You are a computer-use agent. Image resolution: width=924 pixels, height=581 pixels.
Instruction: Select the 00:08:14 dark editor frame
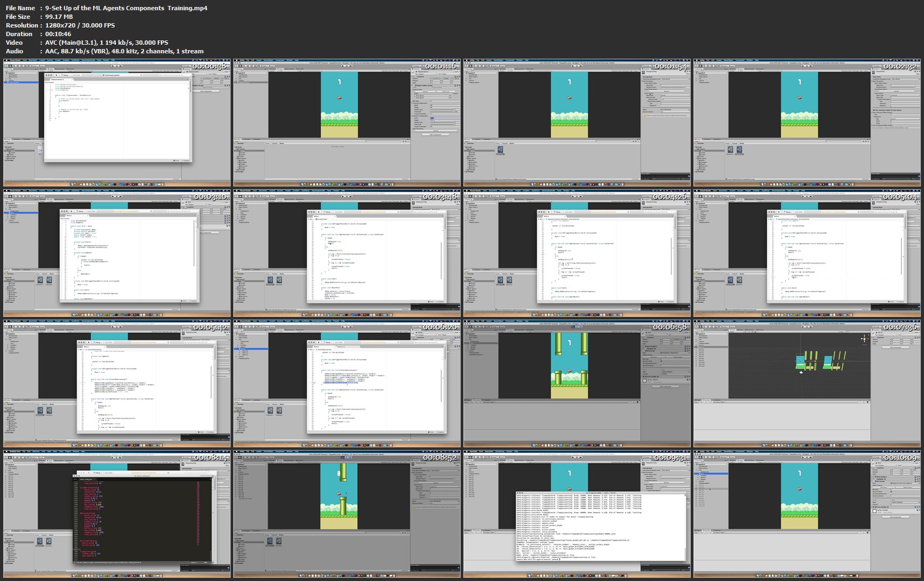coord(117,514)
